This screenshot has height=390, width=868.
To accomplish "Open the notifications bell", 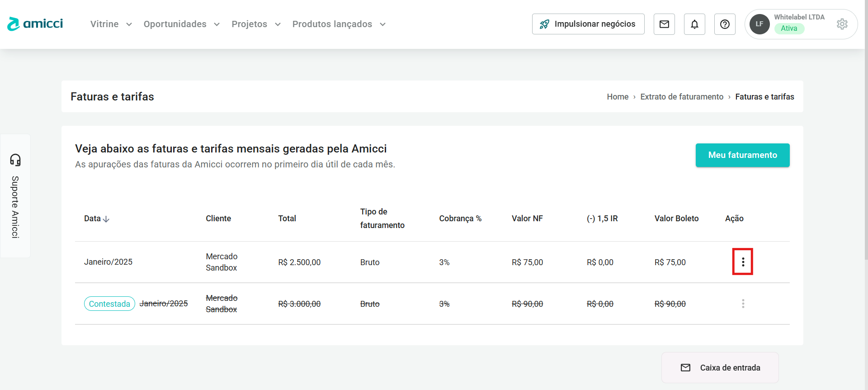I will point(694,24).
